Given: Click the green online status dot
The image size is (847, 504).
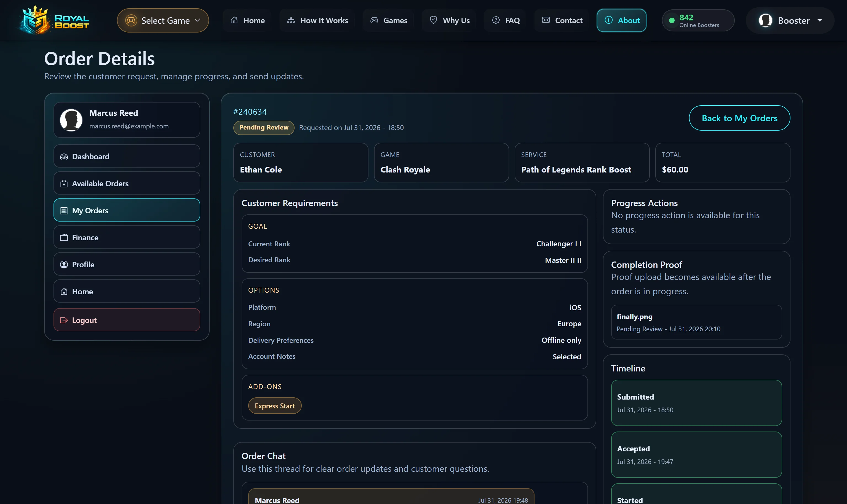Looking at the screenshot, I should pos(672,20).
